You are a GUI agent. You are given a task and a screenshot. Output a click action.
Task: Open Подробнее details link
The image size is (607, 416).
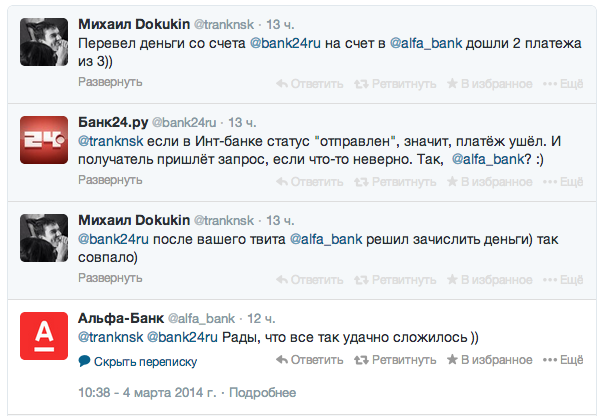point(263,391)
